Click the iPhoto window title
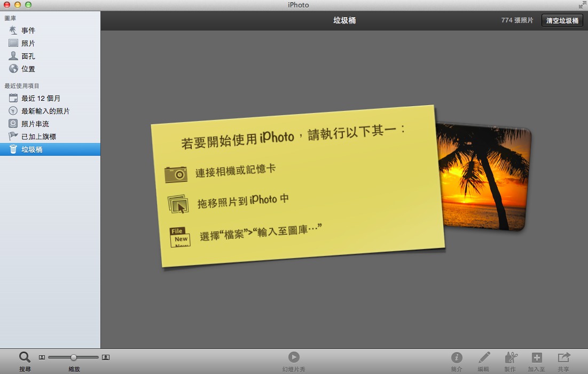588x374 pixels. (299, 5)
